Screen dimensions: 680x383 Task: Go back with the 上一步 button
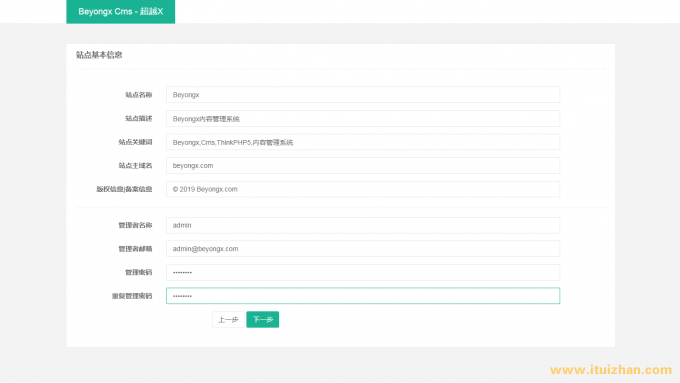228,320
